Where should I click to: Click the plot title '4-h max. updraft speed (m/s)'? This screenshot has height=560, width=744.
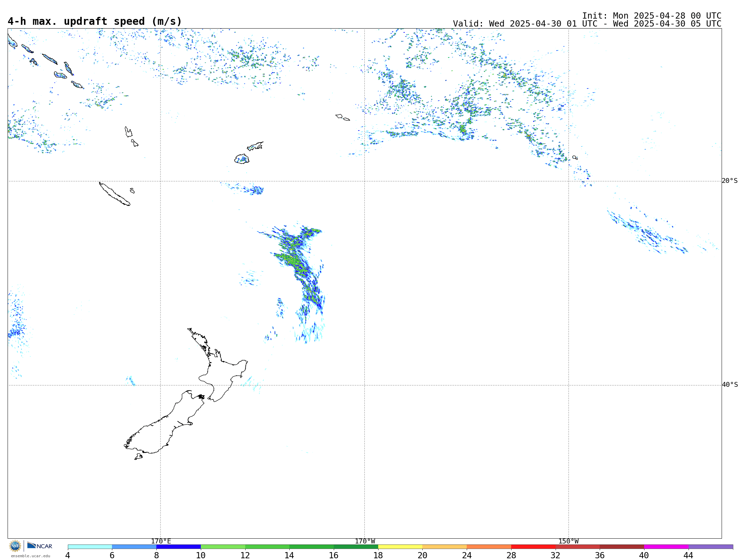(95, 21)
